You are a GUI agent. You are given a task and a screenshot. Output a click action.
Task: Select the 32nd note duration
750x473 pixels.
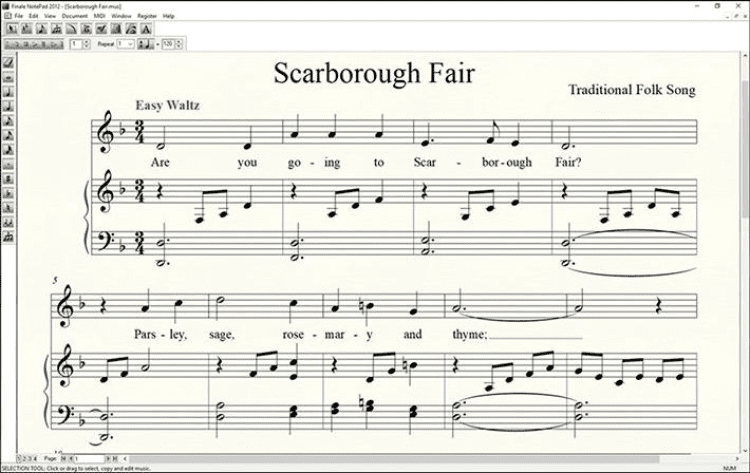[8, 150]
